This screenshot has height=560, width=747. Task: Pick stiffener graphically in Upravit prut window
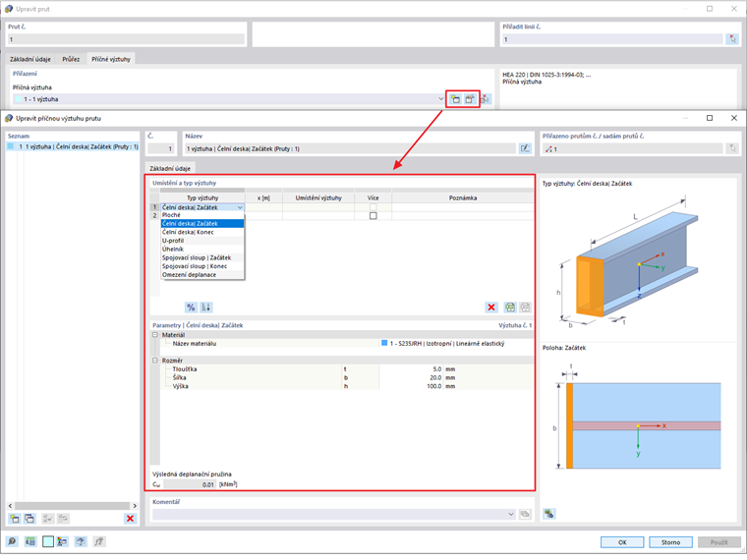tap(485, 99)
